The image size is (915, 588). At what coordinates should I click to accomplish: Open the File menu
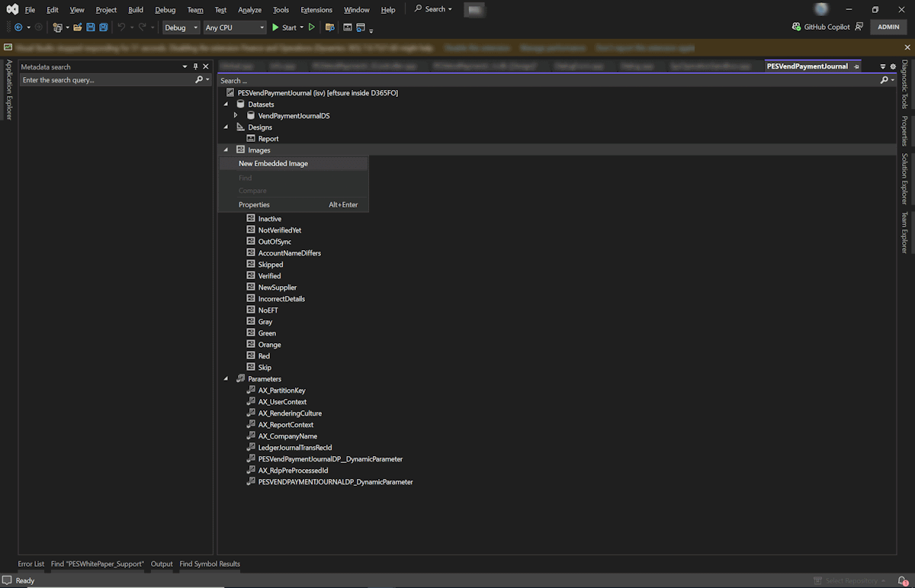click(x=30, y=10)
